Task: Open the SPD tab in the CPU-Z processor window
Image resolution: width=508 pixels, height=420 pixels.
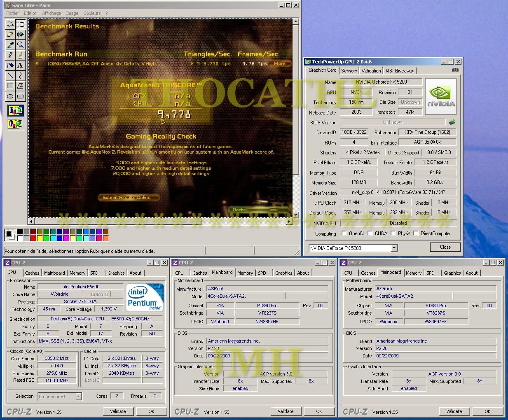Action: coord(94,273)
